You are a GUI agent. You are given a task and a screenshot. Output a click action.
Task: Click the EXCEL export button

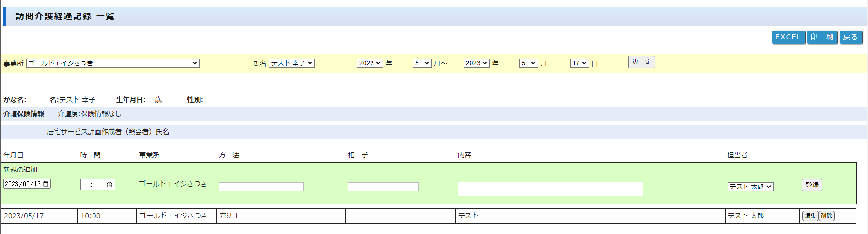point(788,37)
